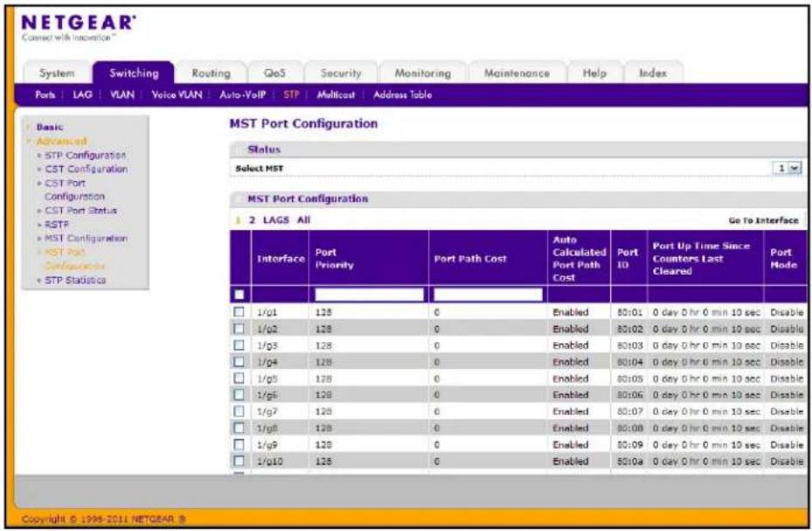Image resolution: width=812 pixels, height=531 pixels.
Task: Click interface name 1/g5
Action: coord(267,379)
